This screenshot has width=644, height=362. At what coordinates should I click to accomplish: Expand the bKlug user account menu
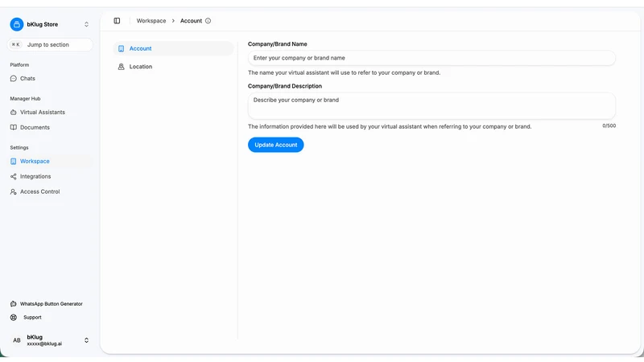[86, 340]
